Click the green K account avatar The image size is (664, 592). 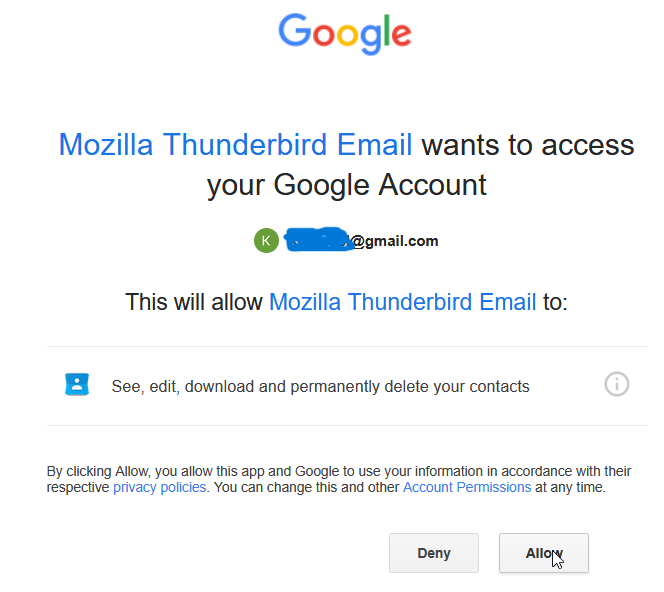tap(266, 241)
